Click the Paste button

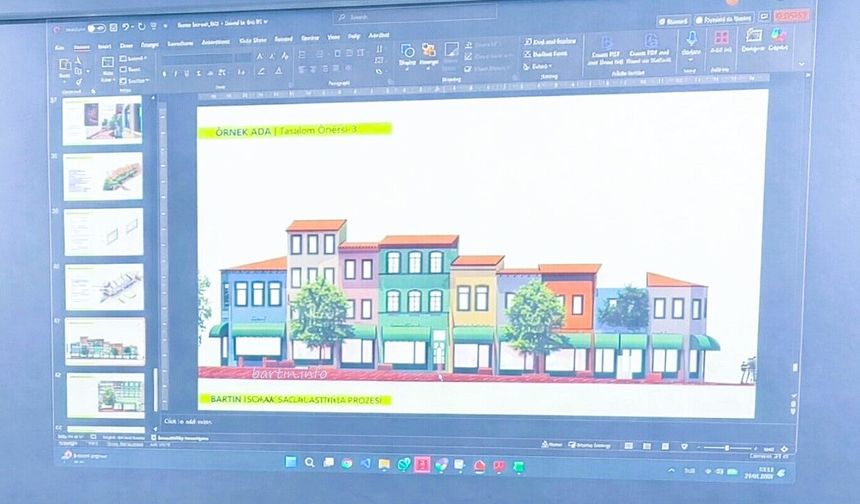pos(65,69)
